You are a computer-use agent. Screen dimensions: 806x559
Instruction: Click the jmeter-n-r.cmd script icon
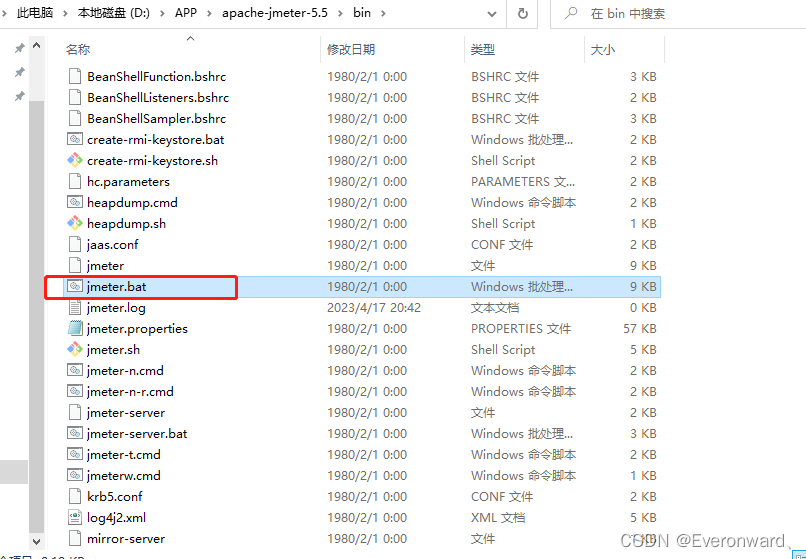tap(75, 391)
